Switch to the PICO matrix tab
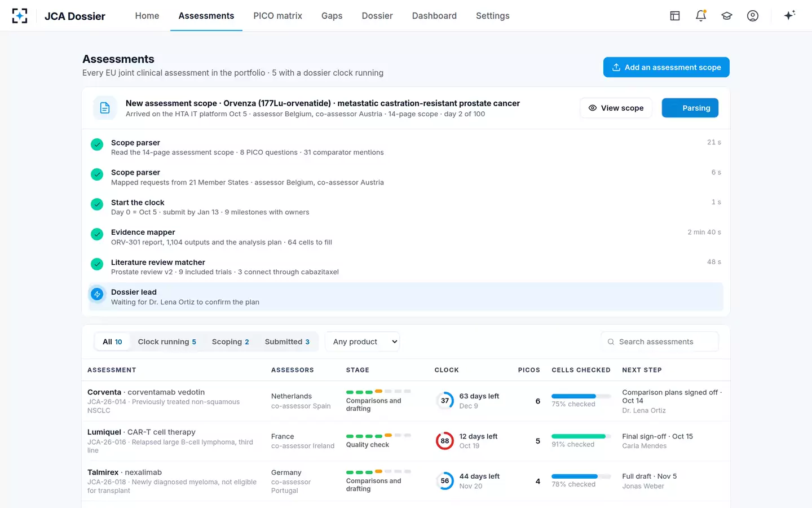 point(277,16)
